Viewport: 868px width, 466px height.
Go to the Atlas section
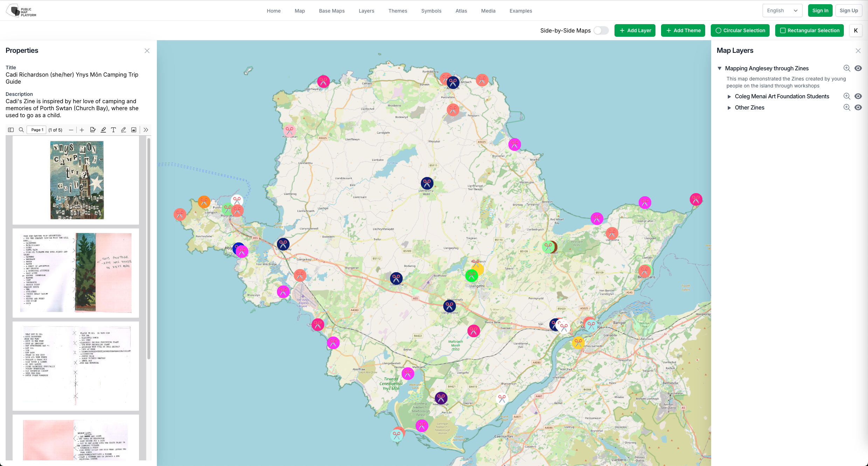click(x=461, y=10)
